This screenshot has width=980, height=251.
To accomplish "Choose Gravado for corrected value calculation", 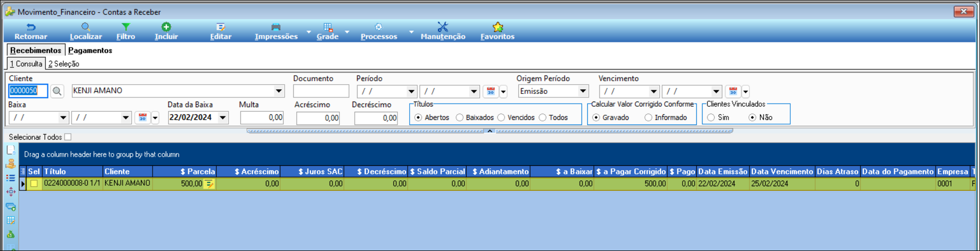I will (x=596, y=118).
